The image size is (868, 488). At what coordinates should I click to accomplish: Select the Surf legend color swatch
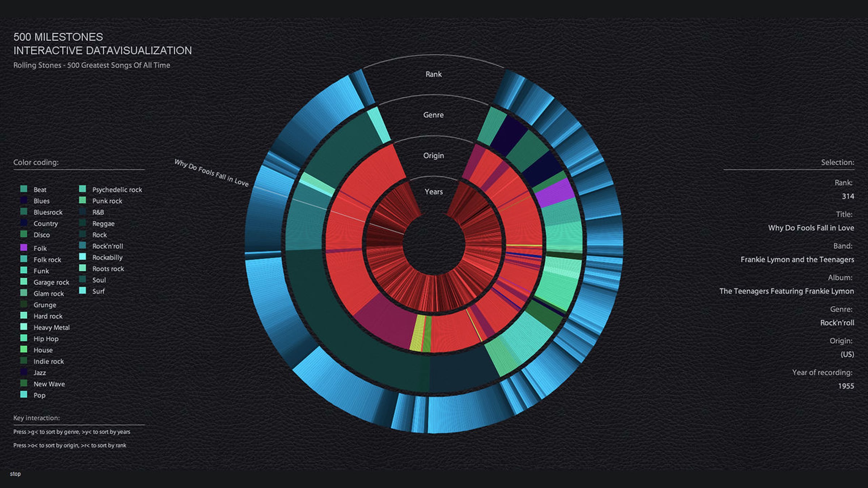coord(82,290)
